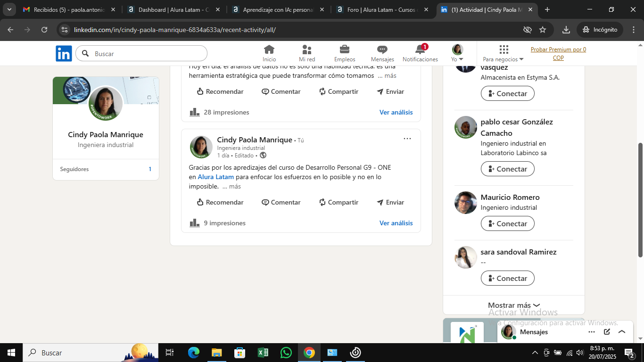Comentar on the Desarrollo Personal G9 post
Image resolution: width=644 pixels, height=362 pixels.
click(x=281, y=202)
